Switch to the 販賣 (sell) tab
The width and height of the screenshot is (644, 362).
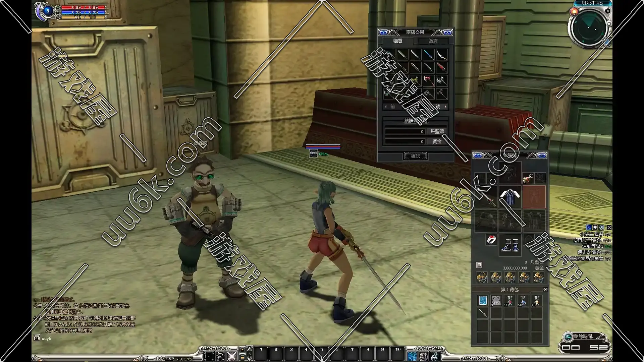433,41
